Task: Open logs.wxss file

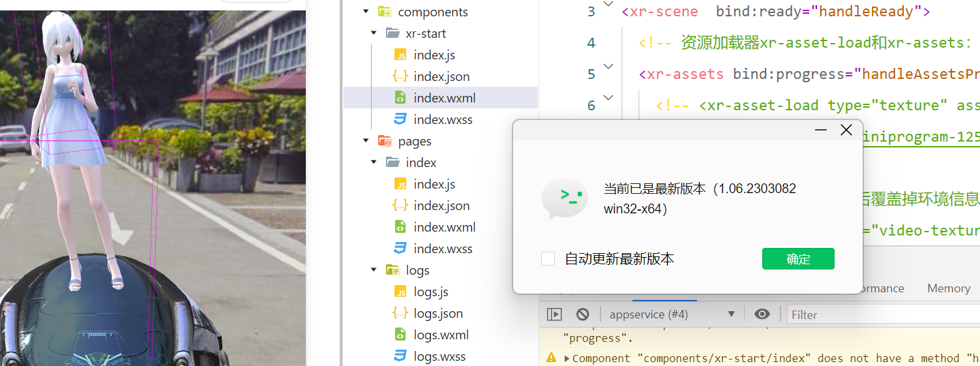Action: coord(440,356)
